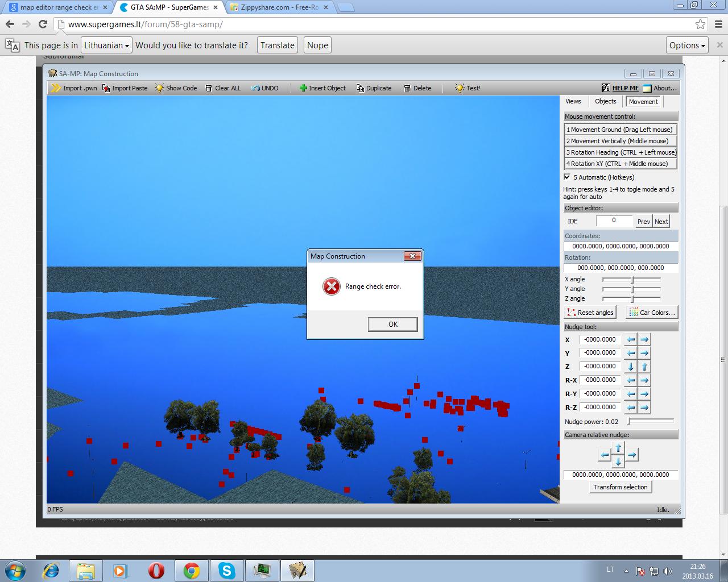This screenshot has width=728, height=582.
Task: Camera relative nudge up arrow
Action: pos(618,448)
